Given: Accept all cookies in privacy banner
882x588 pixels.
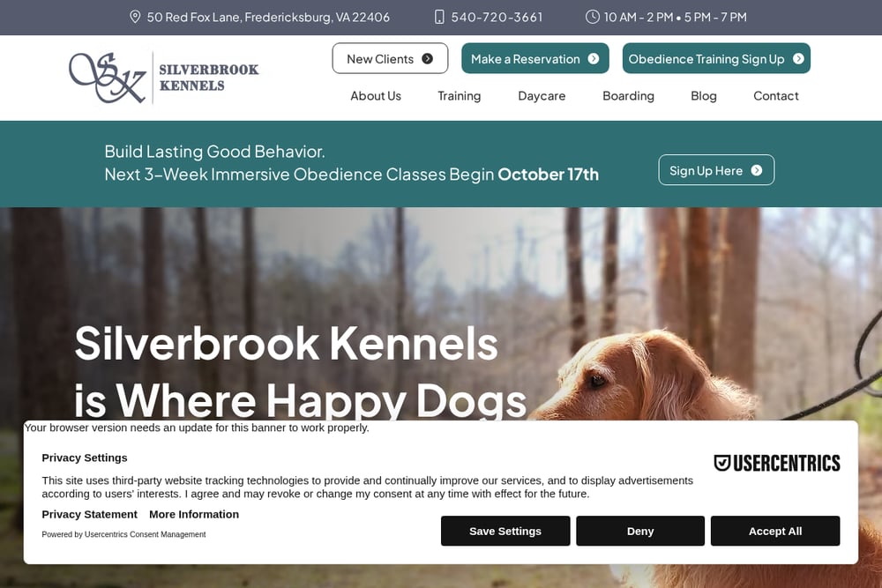Looking at the screenshot, I should [x=775, y=531].
